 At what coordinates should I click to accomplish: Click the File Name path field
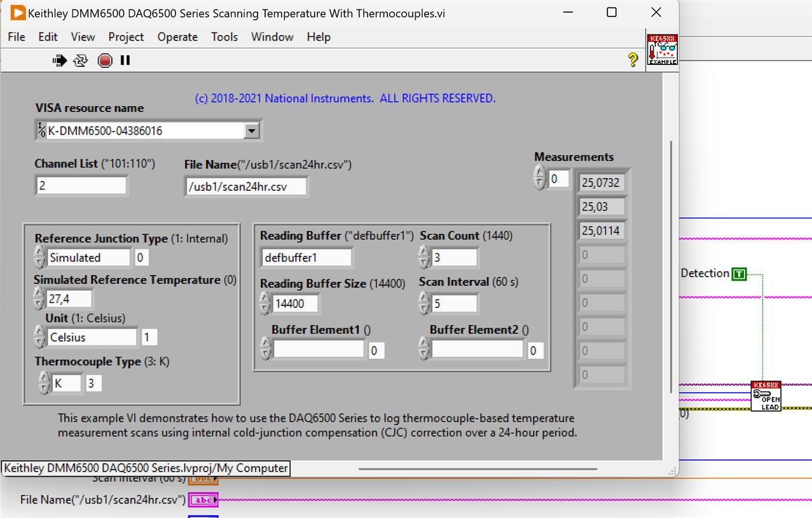tap(245, 186)
